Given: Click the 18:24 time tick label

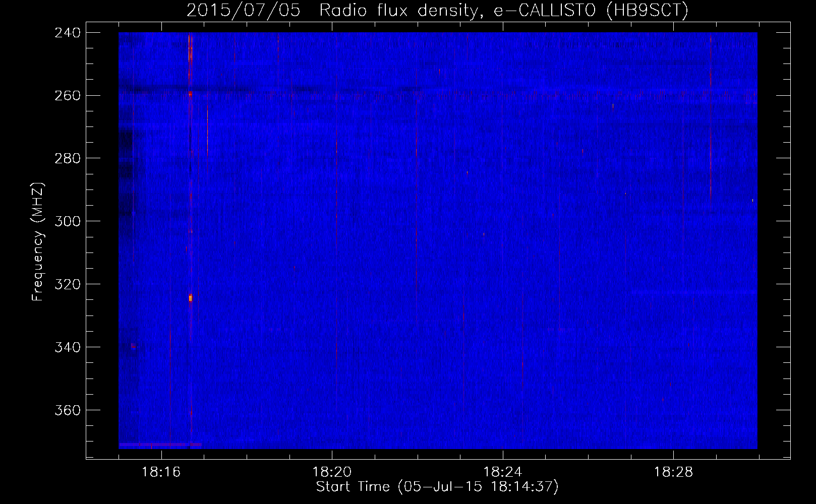Looking at the screenshot, I should pyautogui.click(x=503, y=472).
